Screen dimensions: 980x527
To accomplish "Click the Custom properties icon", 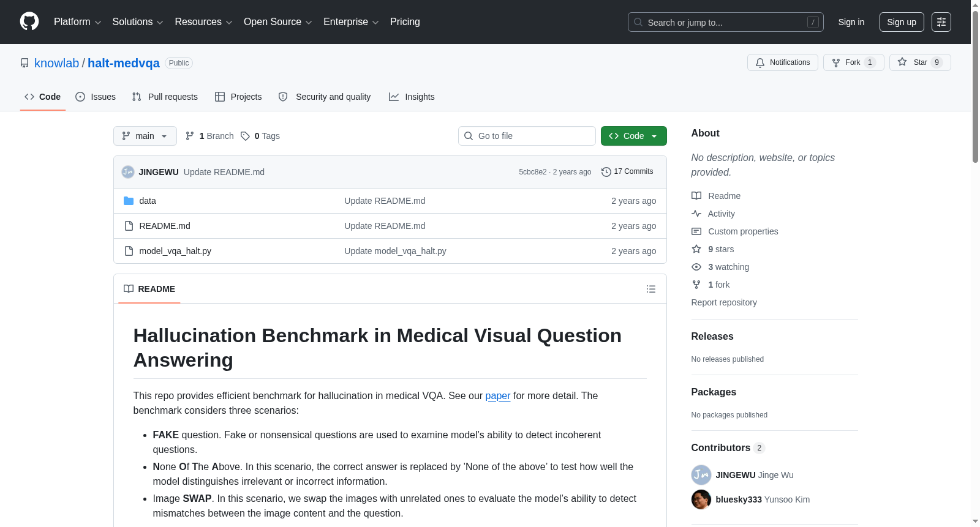I will 696,231.
